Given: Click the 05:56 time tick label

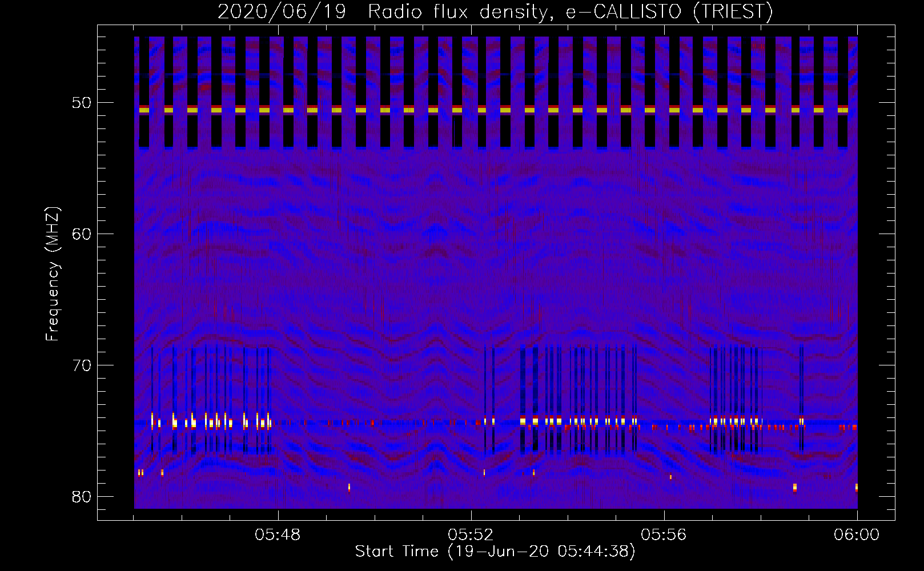Looking at the screenshot, I should [664, 535].
